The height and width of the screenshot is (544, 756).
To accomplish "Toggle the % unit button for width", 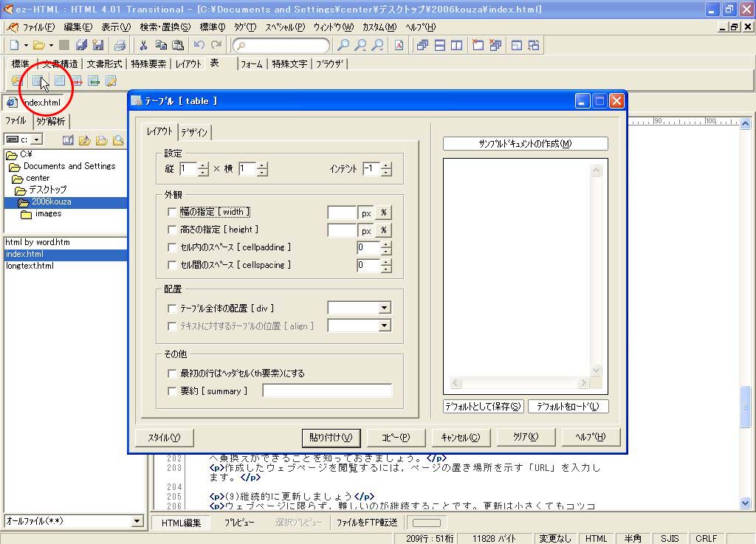I will pyautogui.click(x=384, y=213).
